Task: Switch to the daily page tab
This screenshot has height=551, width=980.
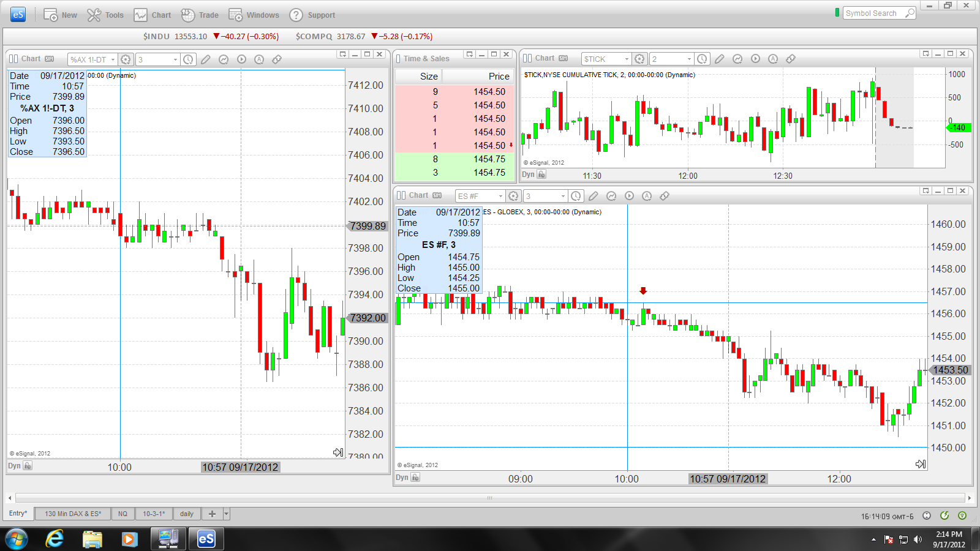Action: tap(187, 514)
